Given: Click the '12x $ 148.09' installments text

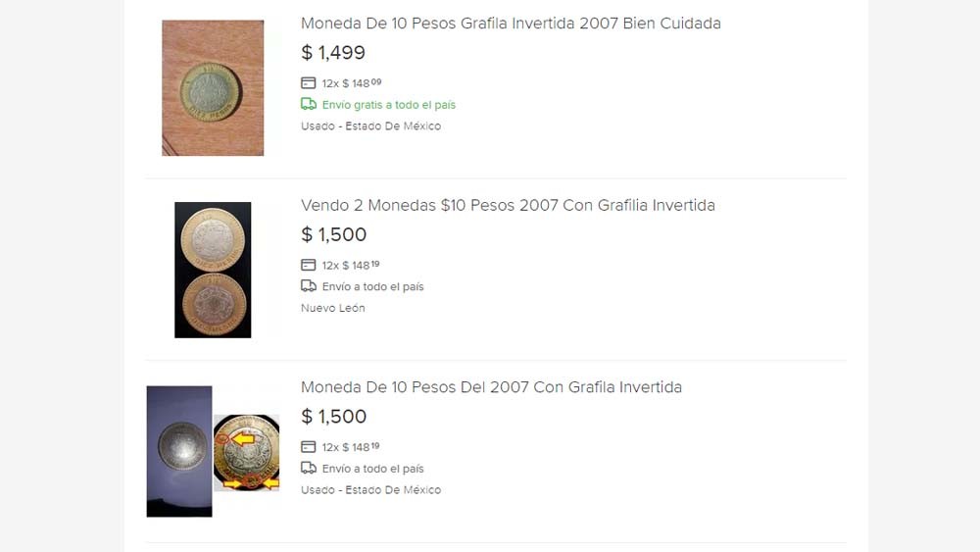Looking at the screenshot, I should click(x=352, y=83).
